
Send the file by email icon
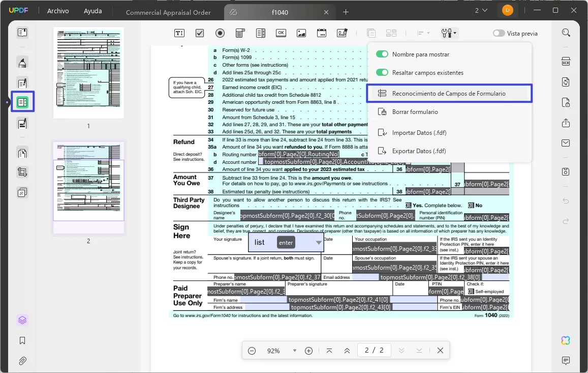click(x=566, y=143)
